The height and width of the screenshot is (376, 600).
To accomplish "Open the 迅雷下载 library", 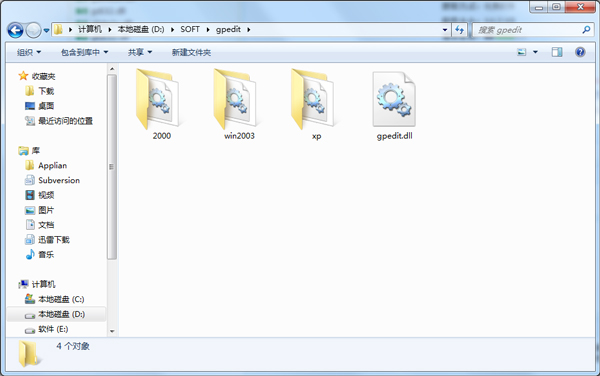I will pyautogui.click(x=54, y=240).
